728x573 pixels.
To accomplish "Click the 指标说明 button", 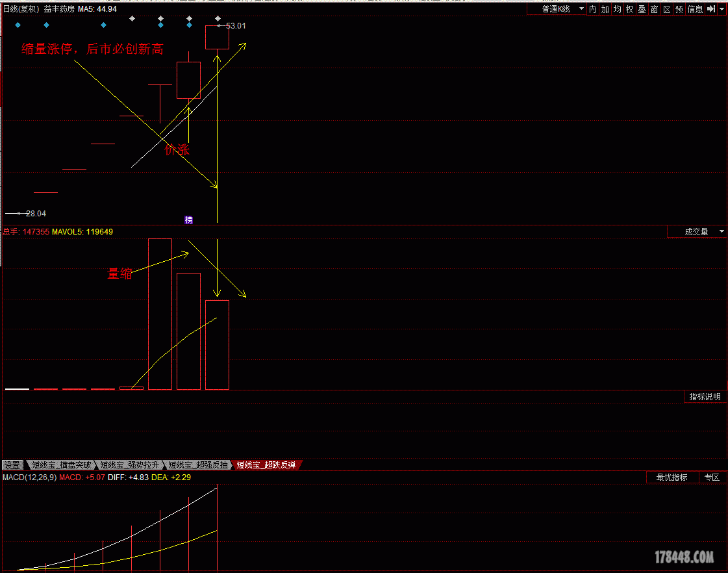I will click(x=705, y=397).
